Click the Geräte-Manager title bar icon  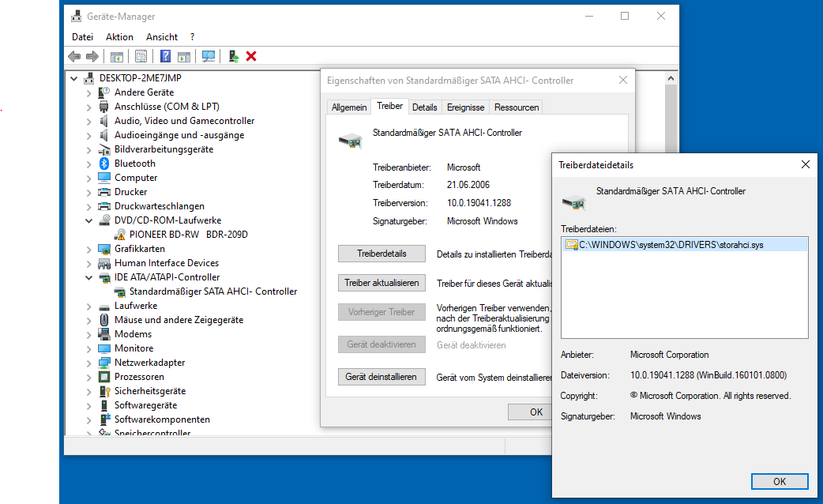pos(77,17)
